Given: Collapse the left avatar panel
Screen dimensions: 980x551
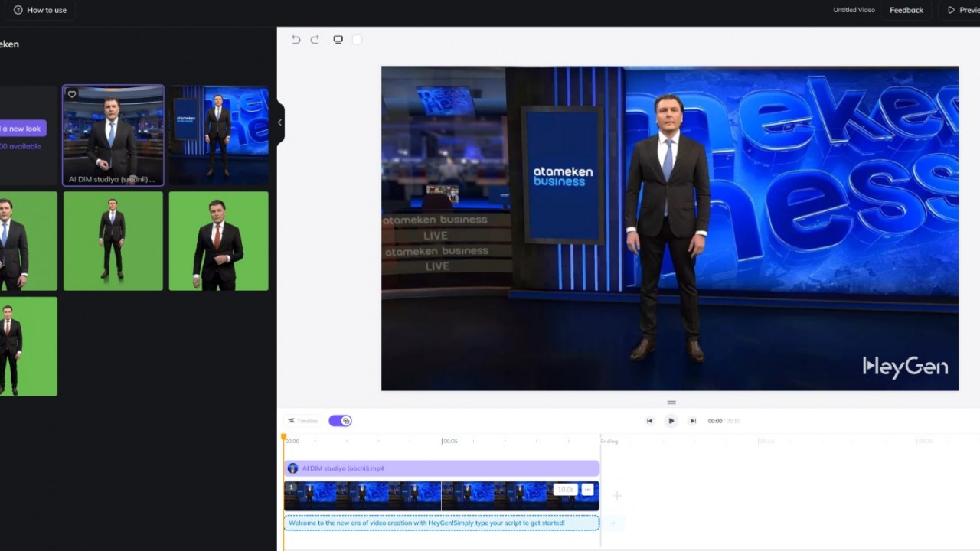Looking at the screenshot, I should click(279, 122).
